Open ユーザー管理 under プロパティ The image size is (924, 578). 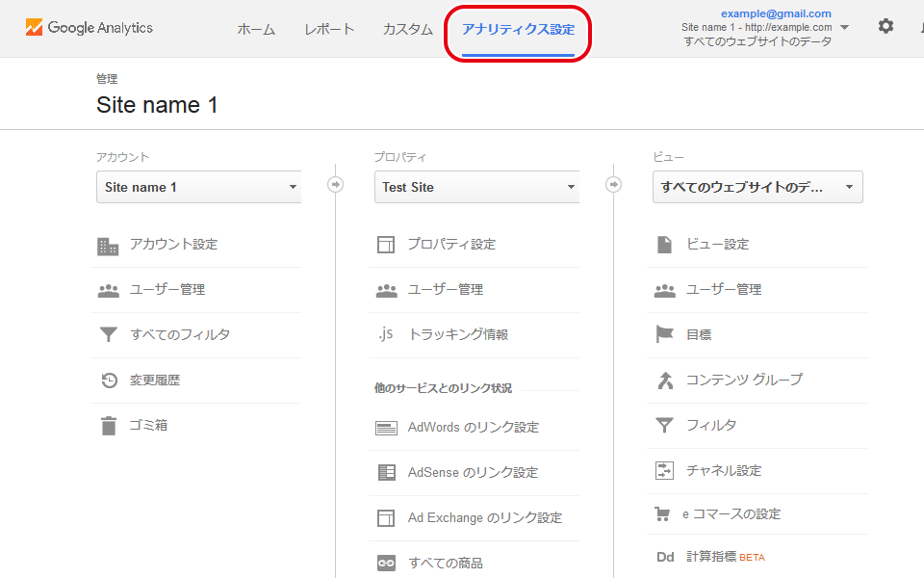[446, 290]
